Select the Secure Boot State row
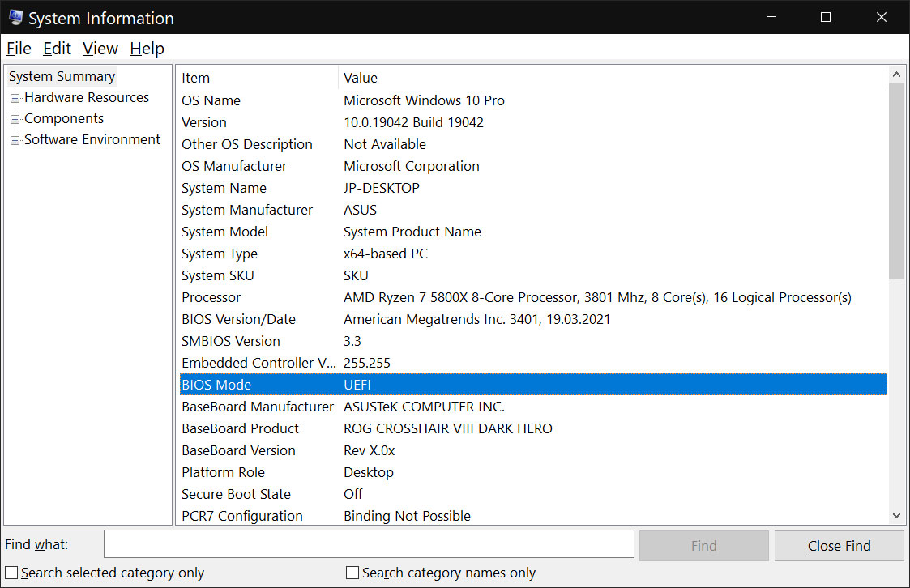This screenshot has height=588, width=910. (x=533, y=494)
